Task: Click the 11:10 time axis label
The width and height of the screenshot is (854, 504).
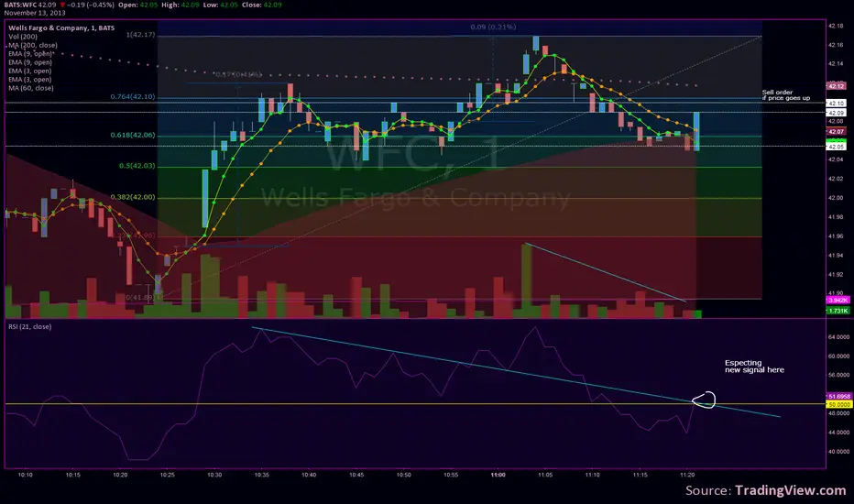Action: click(593, 475)
